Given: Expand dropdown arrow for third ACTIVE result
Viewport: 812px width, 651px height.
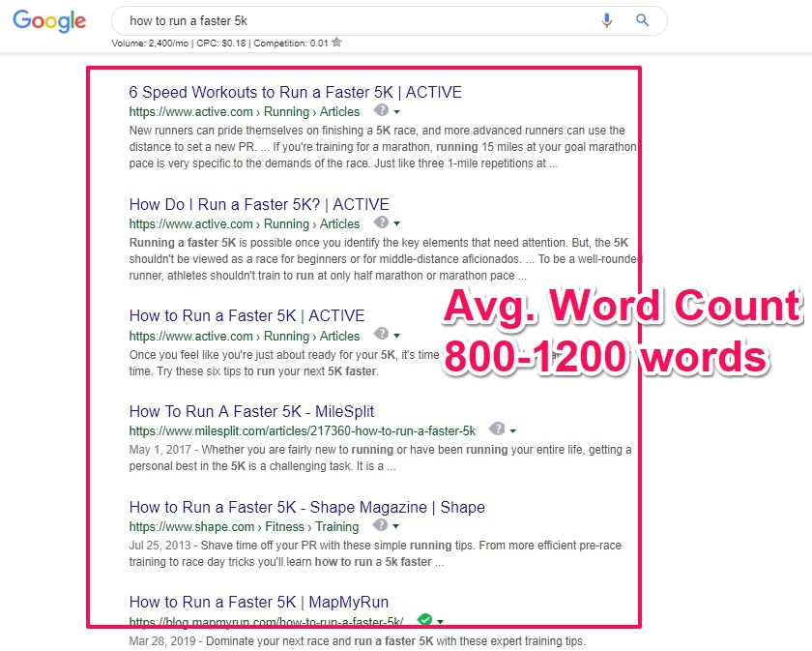Looking at the screenshot, I should 397,336.
